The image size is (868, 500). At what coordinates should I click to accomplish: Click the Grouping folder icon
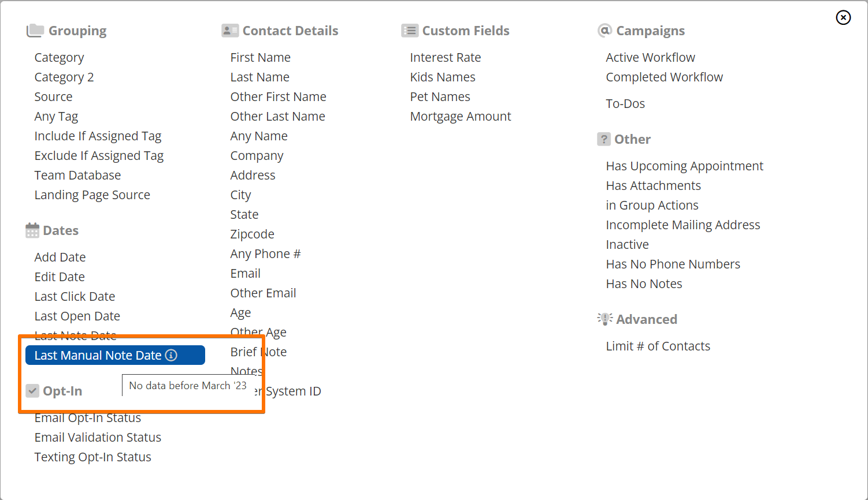click(35, 30)
